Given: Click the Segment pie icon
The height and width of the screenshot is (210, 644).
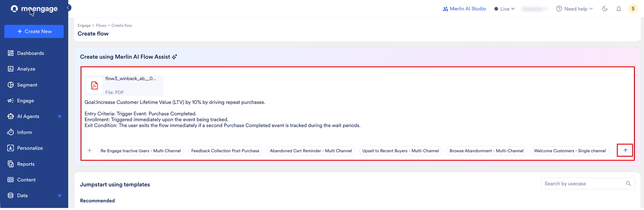Looking at the screenshot, I should point(11,85).
